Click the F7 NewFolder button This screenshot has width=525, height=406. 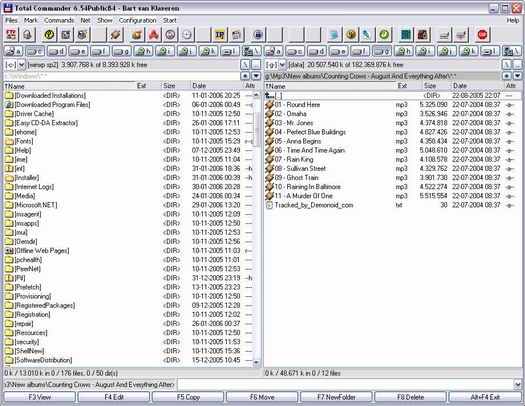[336, 397]
